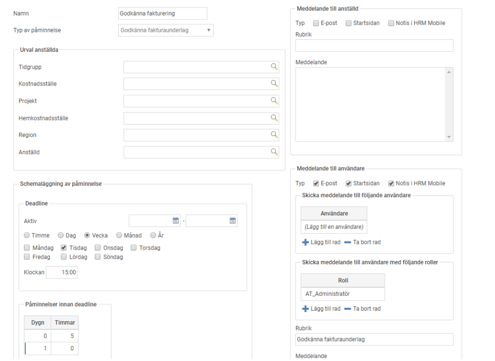Check the Torsdag checkbox
Image resolution: width=495 pixels, height=361 pixels.
134,247
